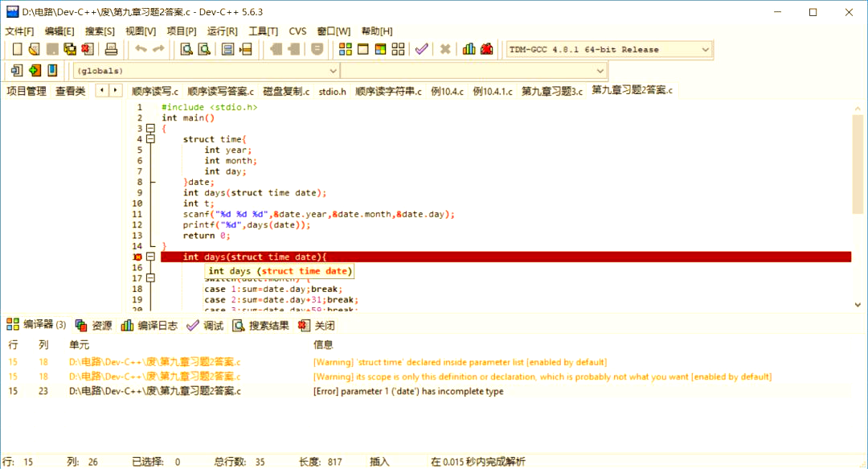Click the Run program window icon

point(363,49)
